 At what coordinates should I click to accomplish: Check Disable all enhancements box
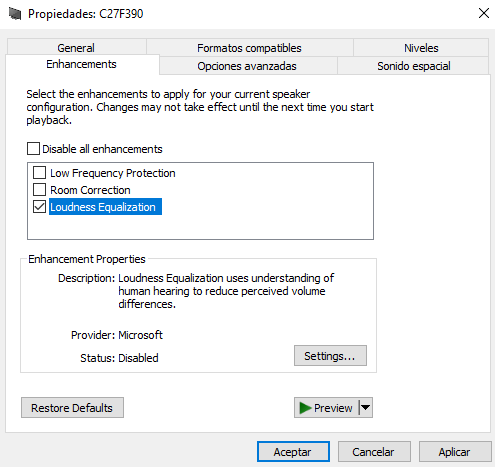click(33, 149)
